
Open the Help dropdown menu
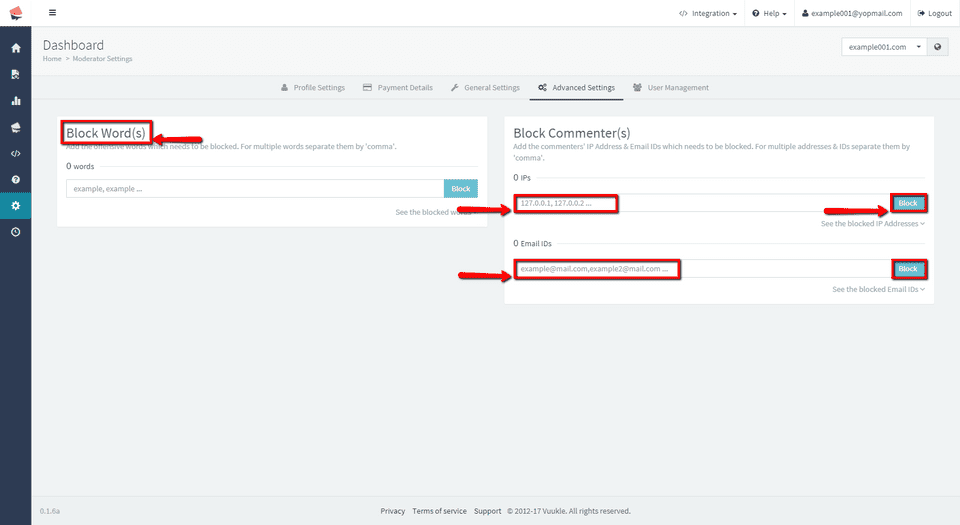pyautogui.click(x=768, y=14)
